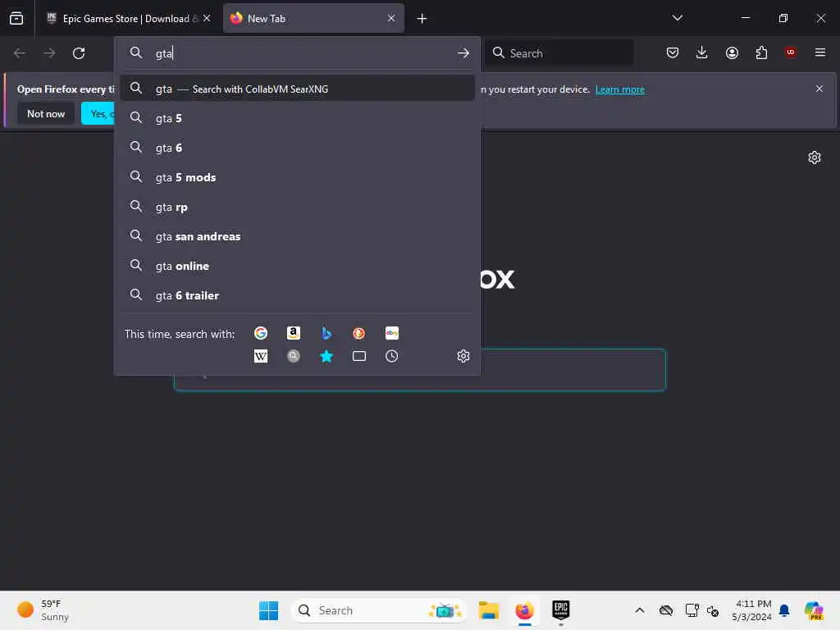Image resolution: width=840 pixels, height=630 pixels.
Task: Search this time with Bing
Action: 326,333
